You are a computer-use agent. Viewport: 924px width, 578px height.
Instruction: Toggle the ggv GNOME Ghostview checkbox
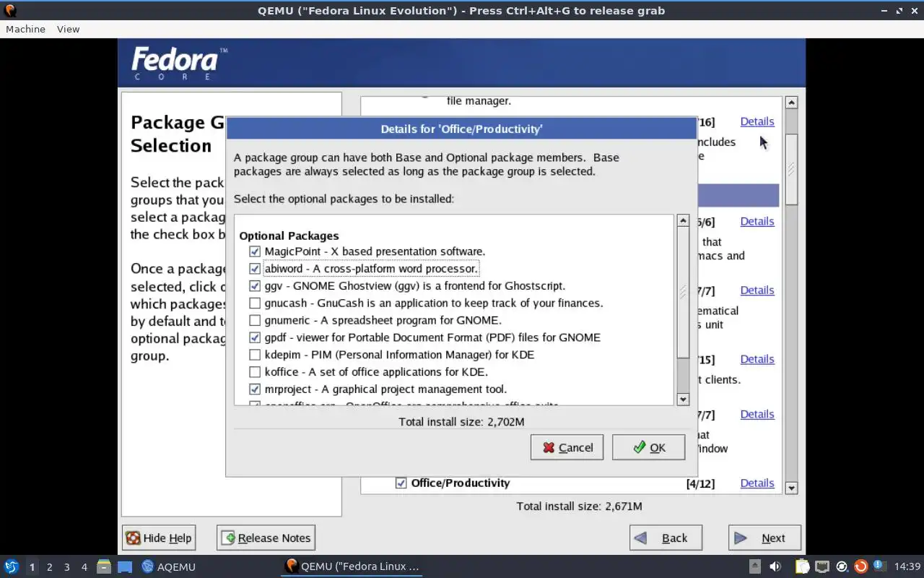[x=255, y=286]
